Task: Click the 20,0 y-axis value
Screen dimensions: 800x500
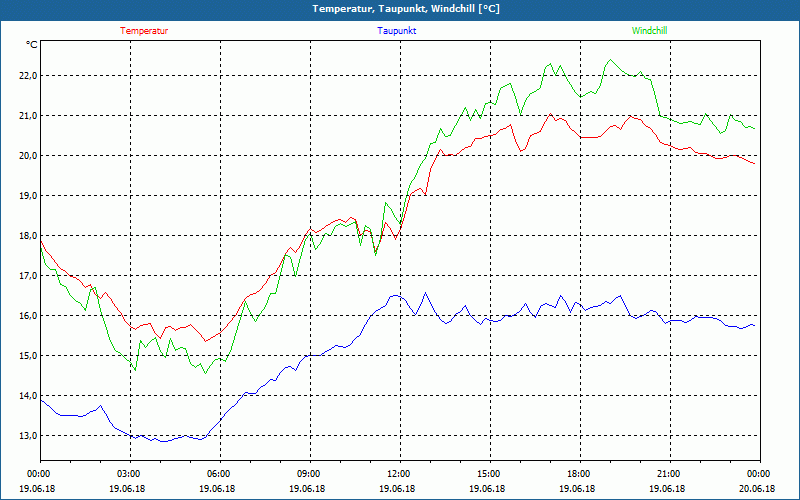Action: click(x=28, y=156)
